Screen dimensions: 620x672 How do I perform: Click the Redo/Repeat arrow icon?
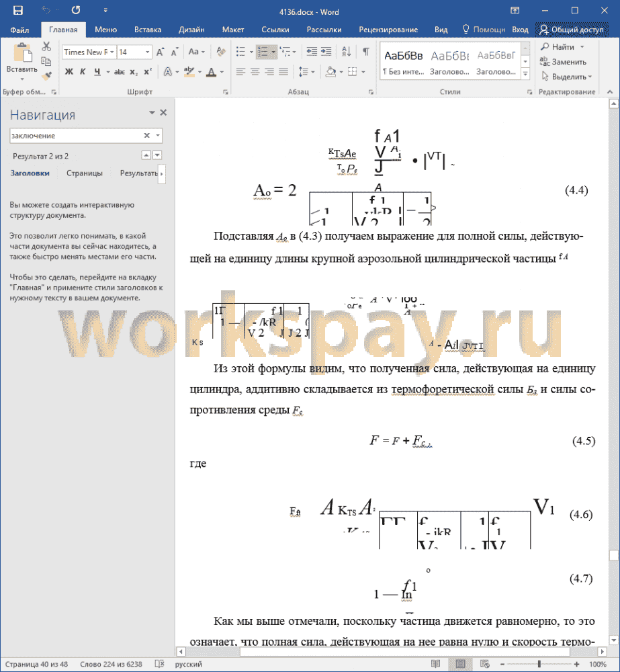(x=76, y=10)
